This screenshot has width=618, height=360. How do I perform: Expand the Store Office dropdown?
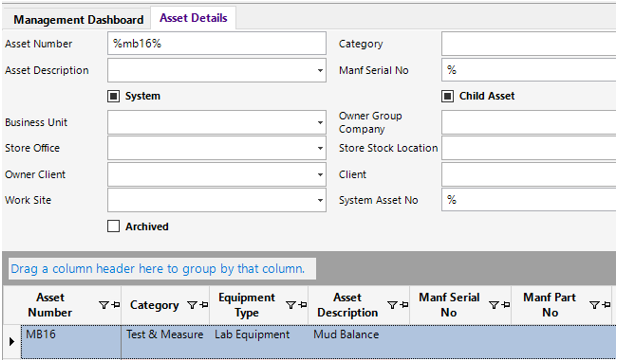pos(320,148)
